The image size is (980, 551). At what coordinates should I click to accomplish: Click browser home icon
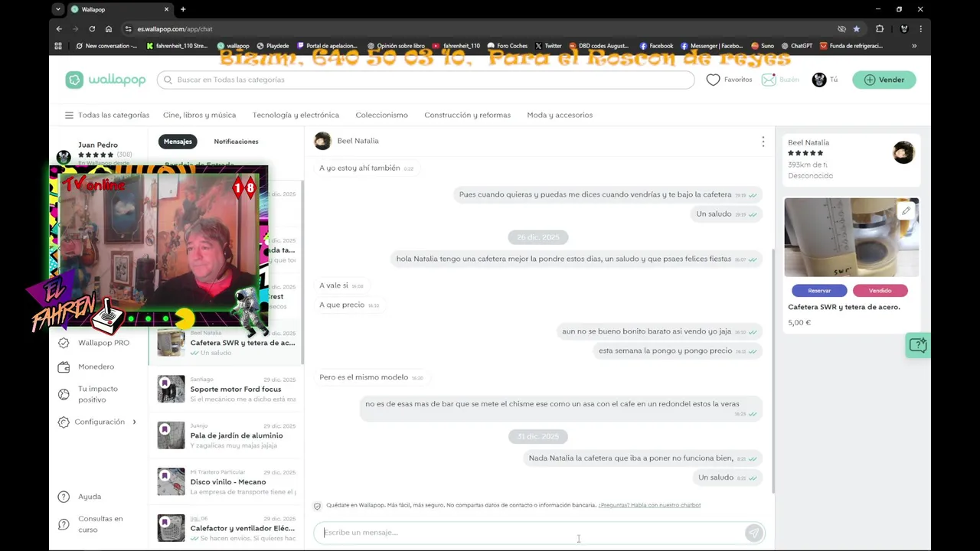point(109,29)
